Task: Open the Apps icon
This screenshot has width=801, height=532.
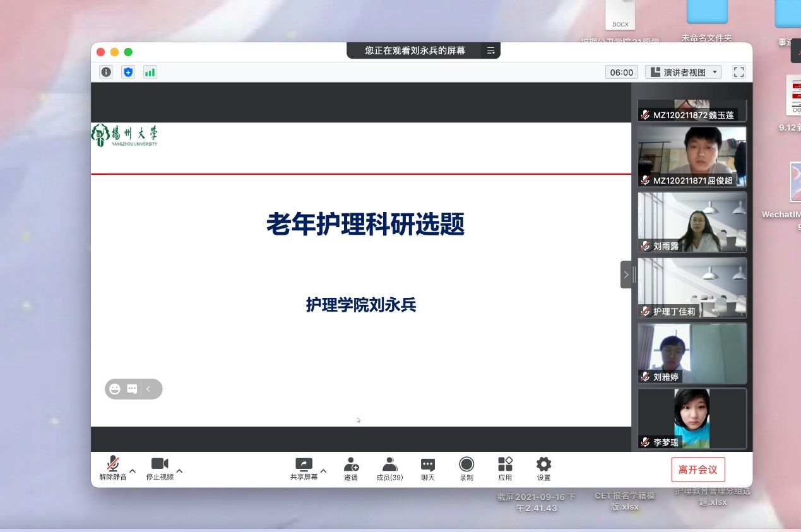Action: click(x=505, y=469)
